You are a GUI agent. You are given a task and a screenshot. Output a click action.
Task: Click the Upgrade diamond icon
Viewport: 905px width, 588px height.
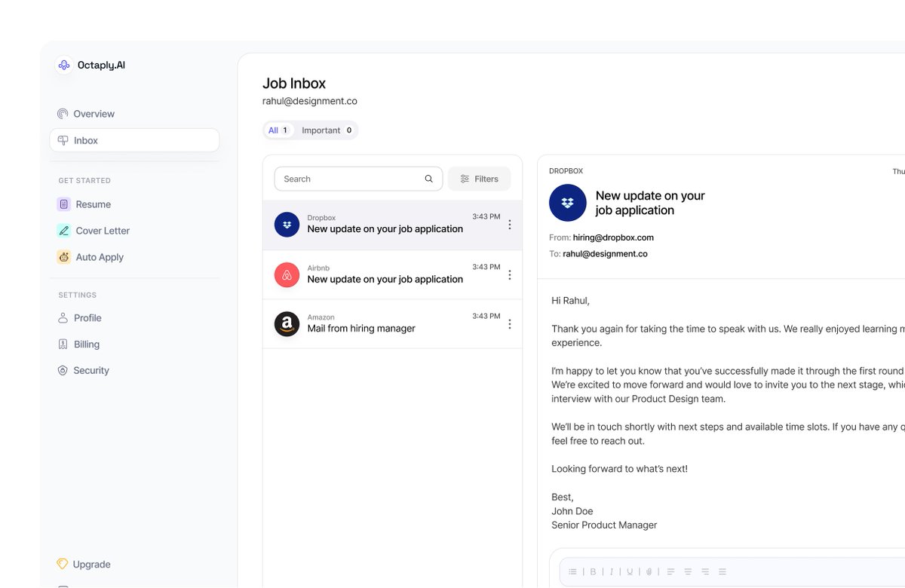click(63, 564)
